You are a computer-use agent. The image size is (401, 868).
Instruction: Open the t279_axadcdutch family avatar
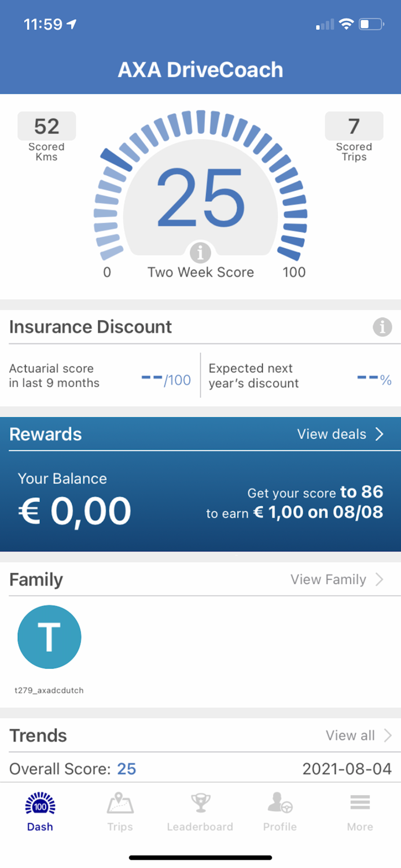tap(49, 637)
